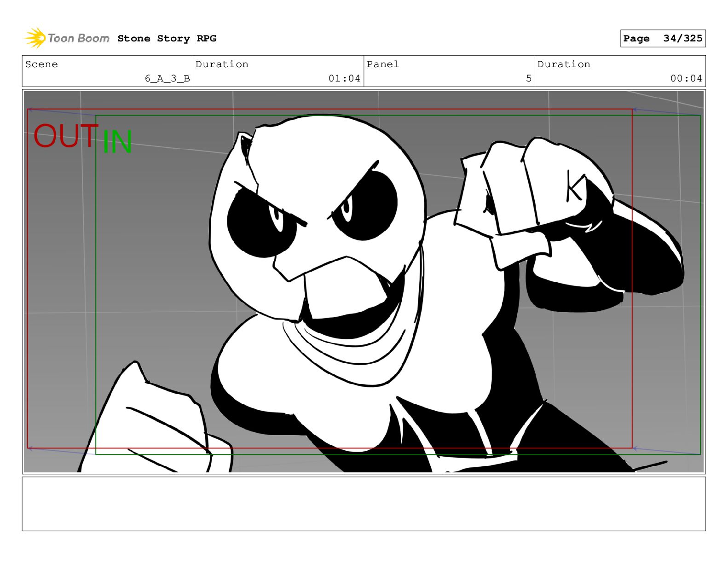Select the 'Stone Story RPG' title text

[x=167, y=39]
